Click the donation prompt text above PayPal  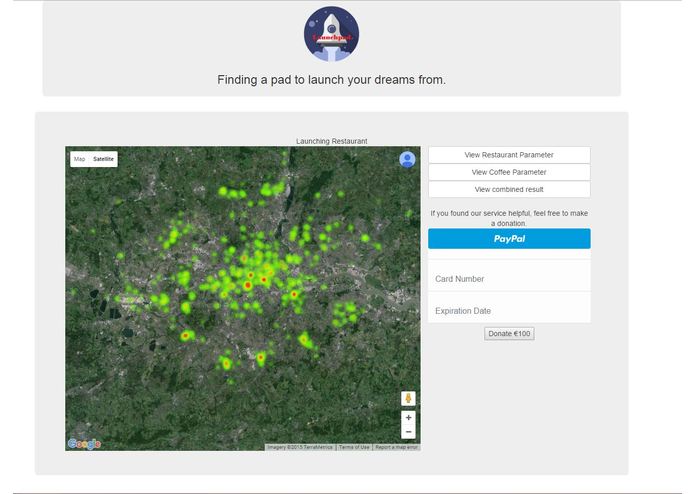509,218
